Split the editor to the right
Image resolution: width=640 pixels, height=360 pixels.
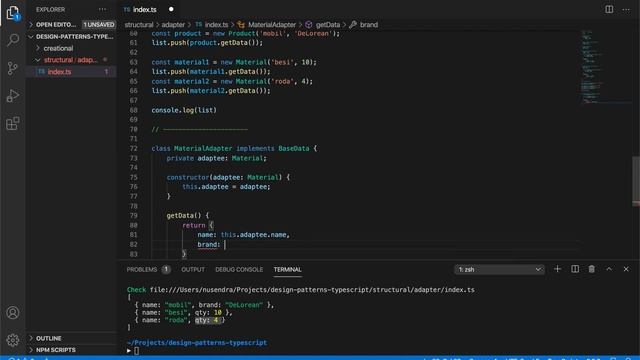tap(609, 9)
